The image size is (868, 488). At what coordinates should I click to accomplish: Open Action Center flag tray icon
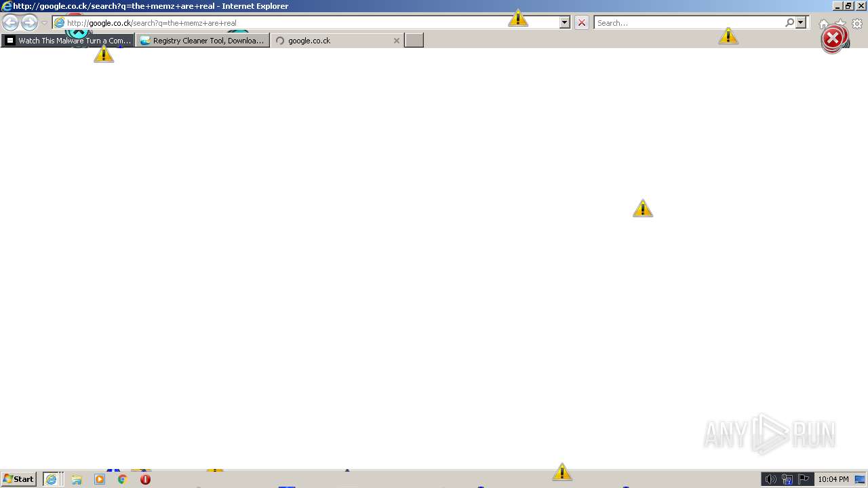(804, 479)
